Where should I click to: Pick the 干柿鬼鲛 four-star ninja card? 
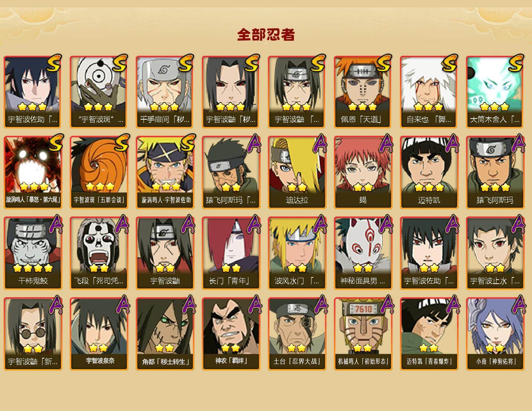coord(33,253)
